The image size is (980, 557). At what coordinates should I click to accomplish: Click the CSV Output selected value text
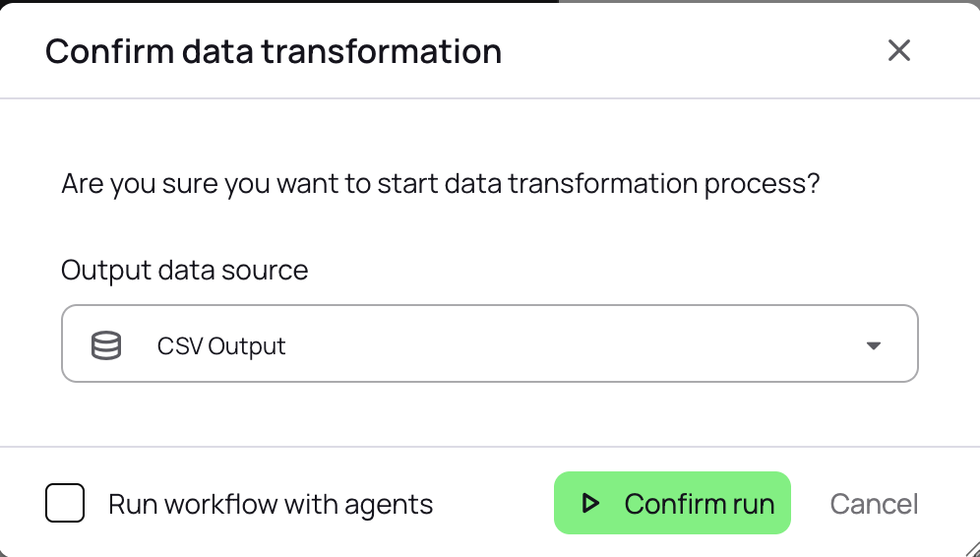(x=221, y=346)
